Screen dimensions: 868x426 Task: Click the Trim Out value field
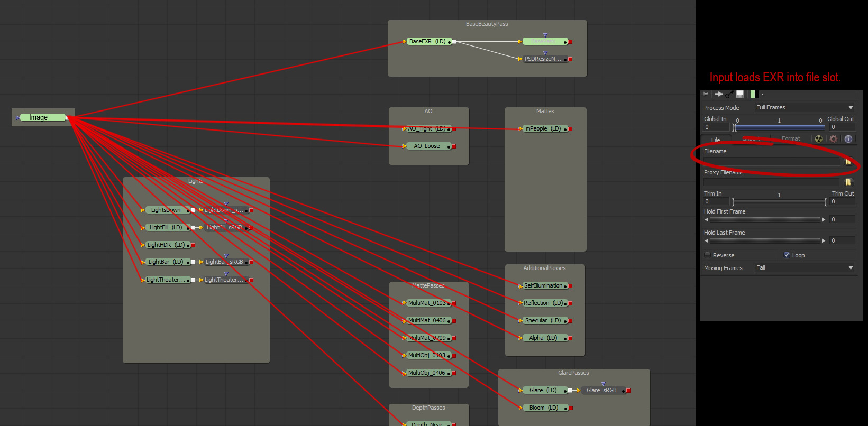(x=843, y=201)
